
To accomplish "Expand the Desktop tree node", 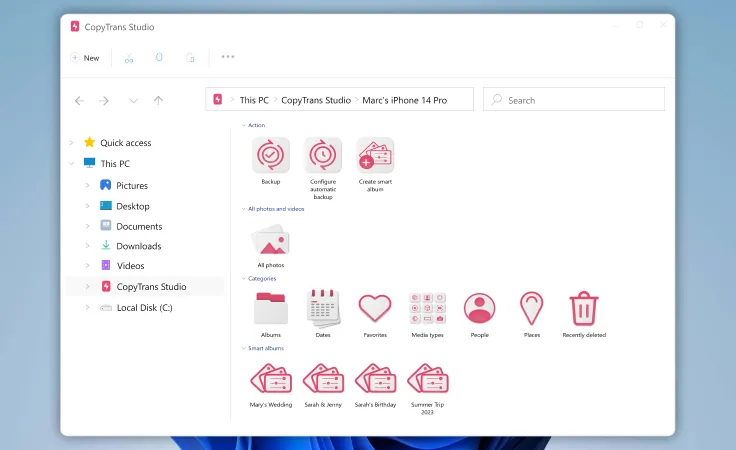I will (x=87, y=206).
